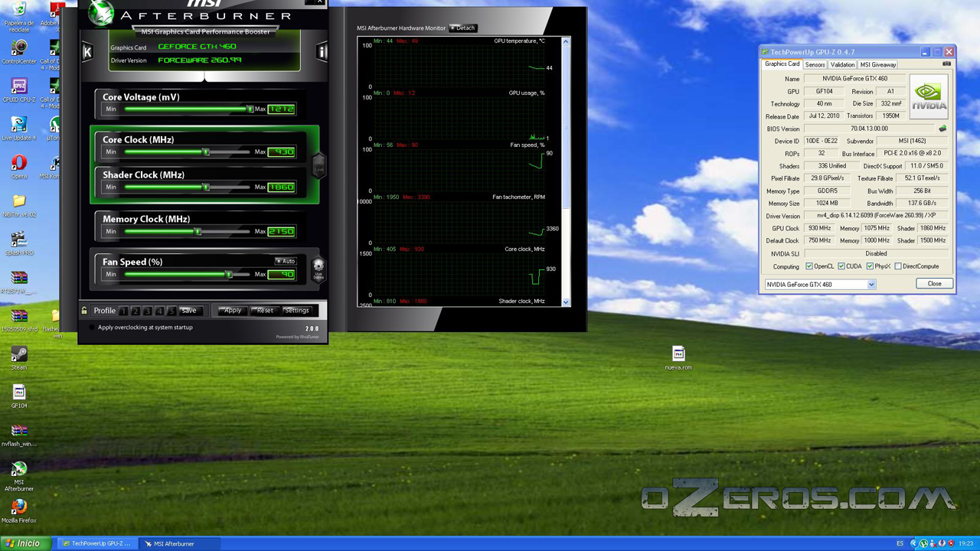Click the Reset button in Afterburner
This screenshot has width=980, height=551.
265,311
